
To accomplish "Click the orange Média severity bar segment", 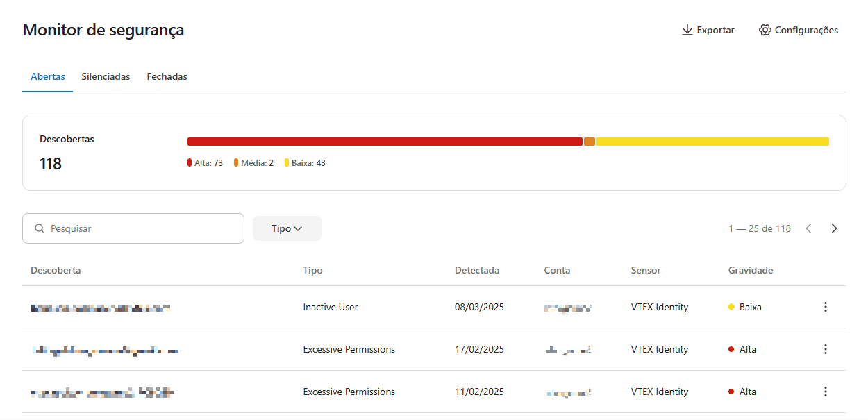I will pyautogui.click(x=589, y=142).
